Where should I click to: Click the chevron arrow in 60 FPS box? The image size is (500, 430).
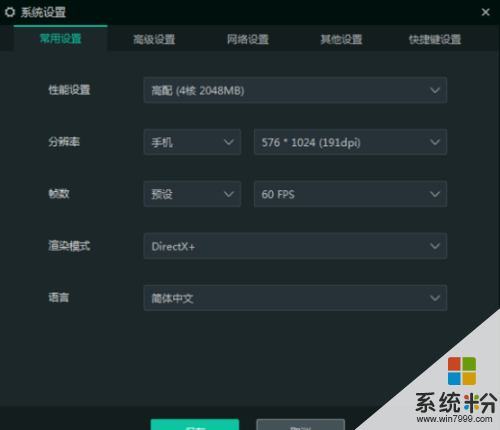click(x=435, y=194)
